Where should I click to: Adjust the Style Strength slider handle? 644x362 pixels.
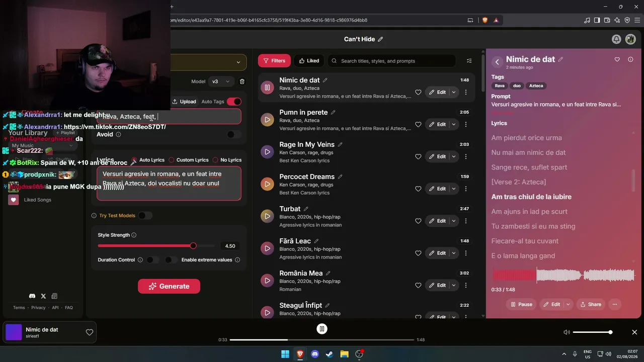pos(193,246)
